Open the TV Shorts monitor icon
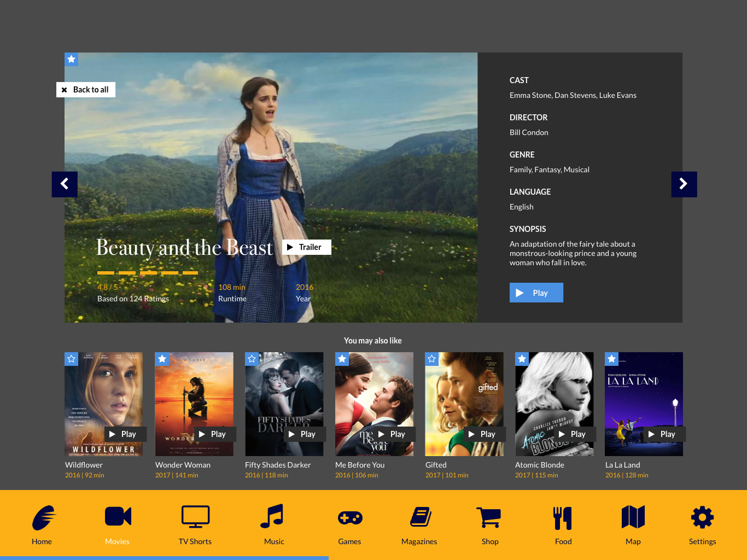747x560 pixels. [x=195, y=517]
